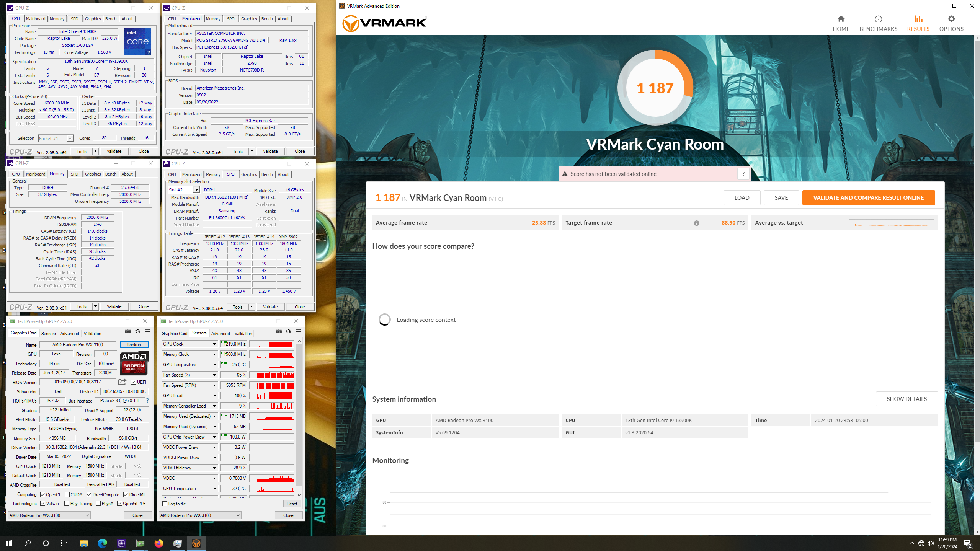Click the share BIOS icon in GPU-Z

pyautogui.click(x=122, y=382)
